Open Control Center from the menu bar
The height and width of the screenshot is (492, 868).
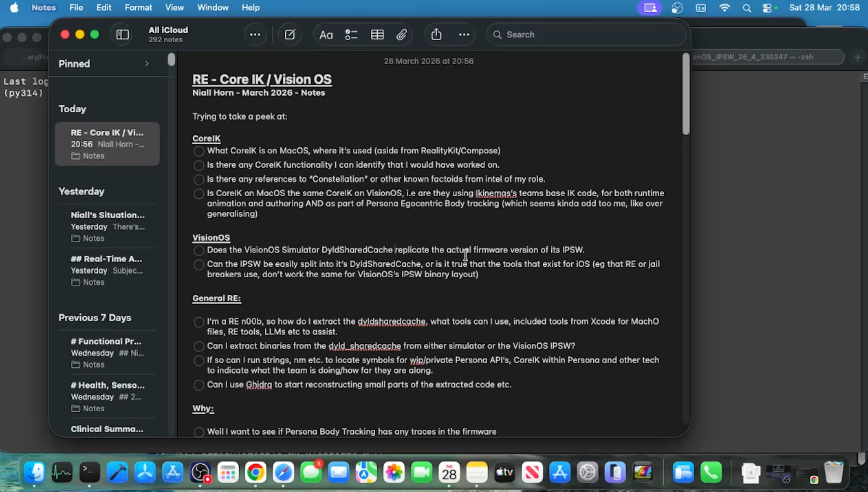pyautogui.click(x=768, y=8)
